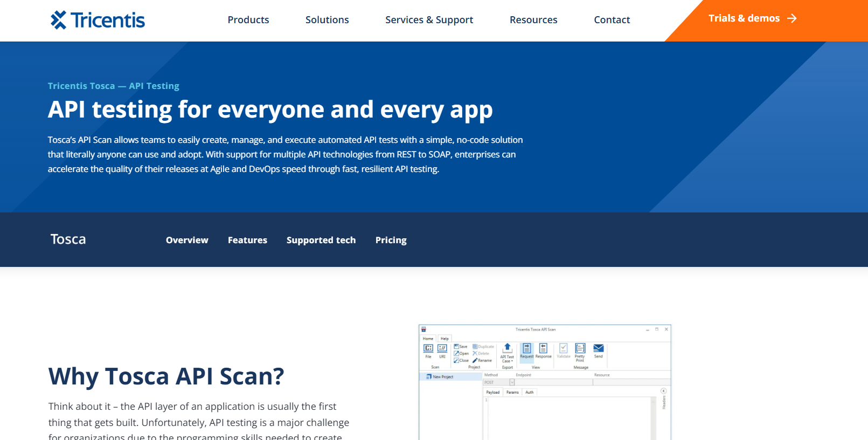Click the 'Why Tosca API Scan?' heading

click(166, 376)
